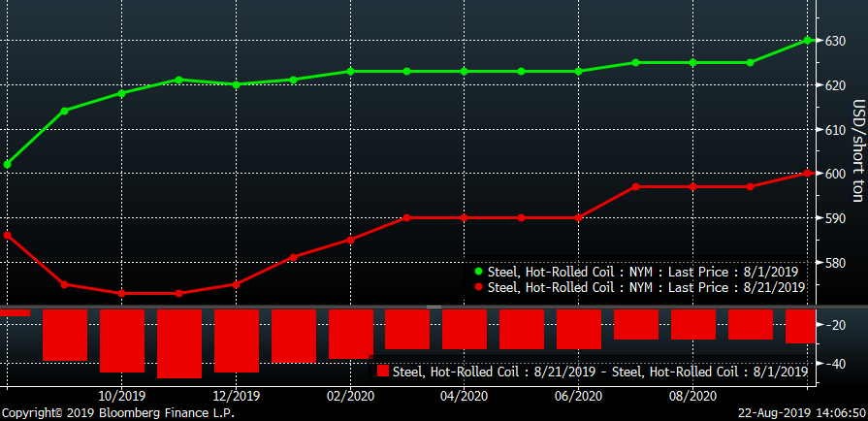This screenshot has height=421, width=868.
Task: Click the 04/2020 x-axis date label
Action: coord(464,396)
